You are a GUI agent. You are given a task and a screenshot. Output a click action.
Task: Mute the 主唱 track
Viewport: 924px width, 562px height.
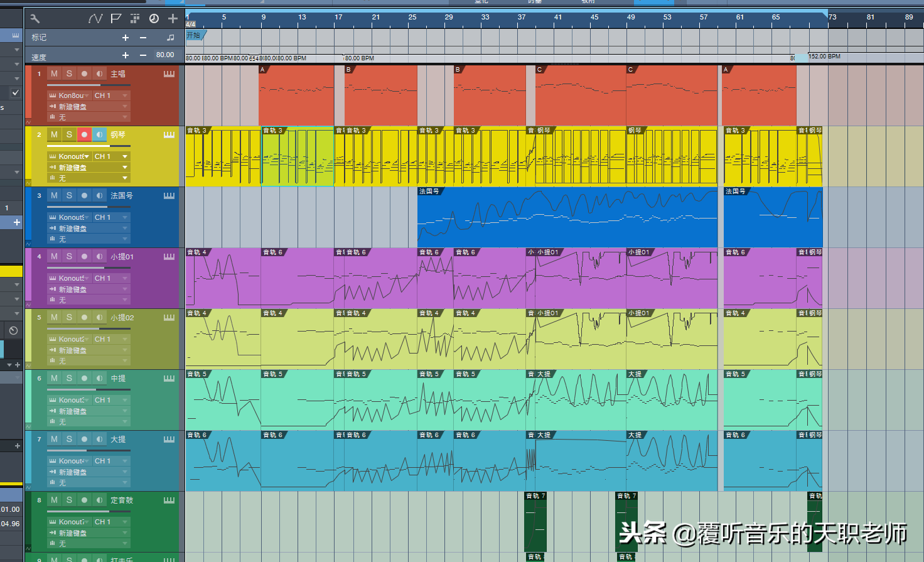(54, 74)
